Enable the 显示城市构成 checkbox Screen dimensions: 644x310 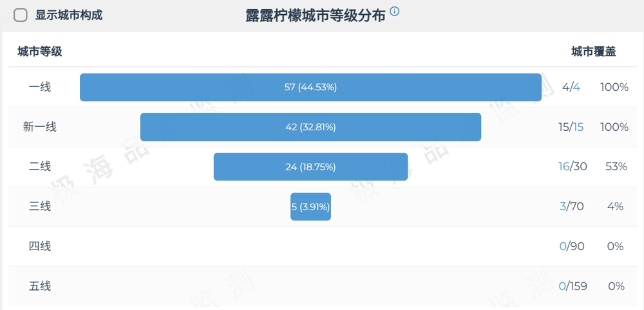pos(21,15)
